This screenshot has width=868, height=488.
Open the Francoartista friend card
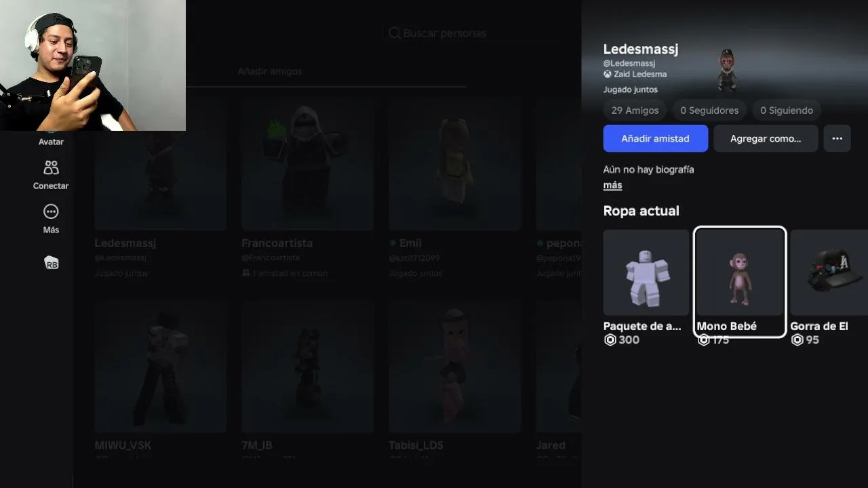point(307,187)
